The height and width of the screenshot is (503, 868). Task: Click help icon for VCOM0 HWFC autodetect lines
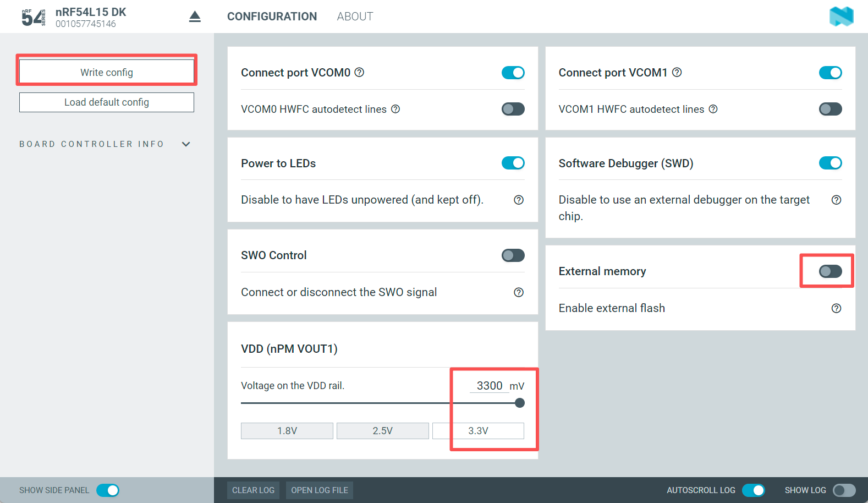[x=395, y=109]
